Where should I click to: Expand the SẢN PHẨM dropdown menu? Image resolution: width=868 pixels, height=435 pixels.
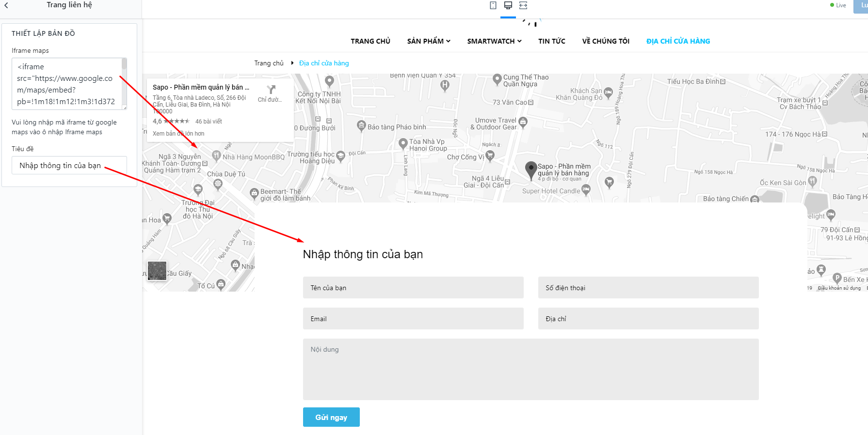click(x=429, y=41)
